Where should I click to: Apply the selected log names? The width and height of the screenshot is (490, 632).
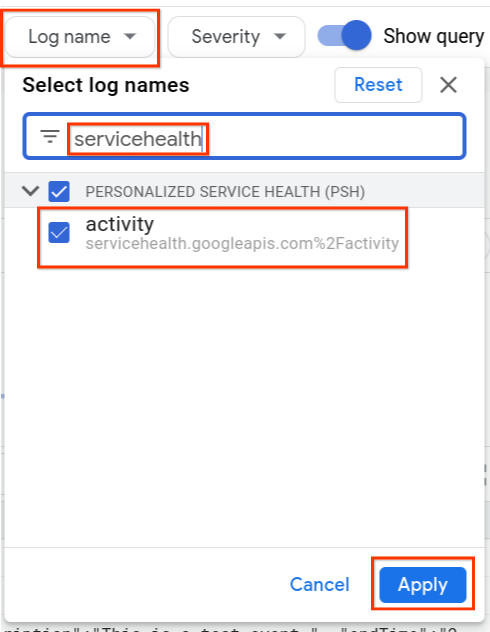(x=423, y=584)
